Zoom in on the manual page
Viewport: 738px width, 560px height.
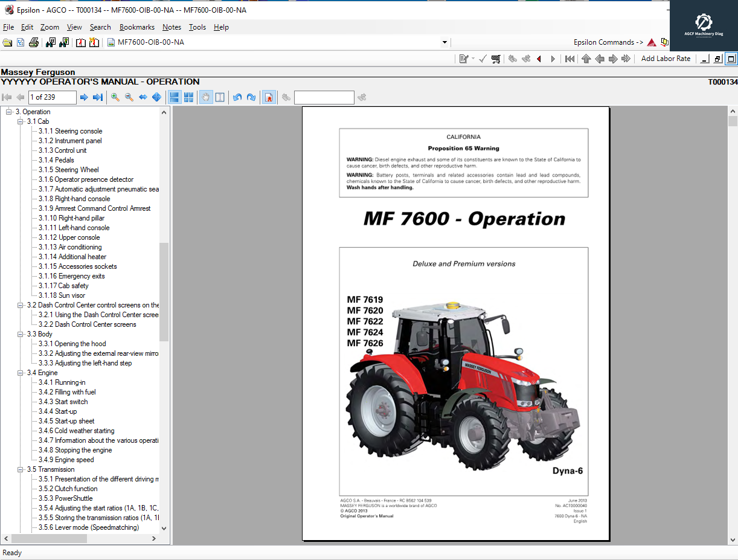[114, 97]
